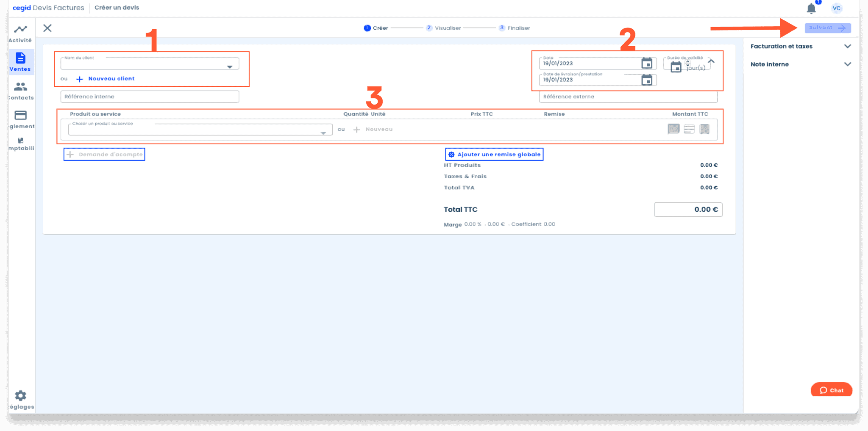Screen dimensions: 868x431
Task: Click the Suivant button
Action: pyautogui.click(x=827, y=28)
